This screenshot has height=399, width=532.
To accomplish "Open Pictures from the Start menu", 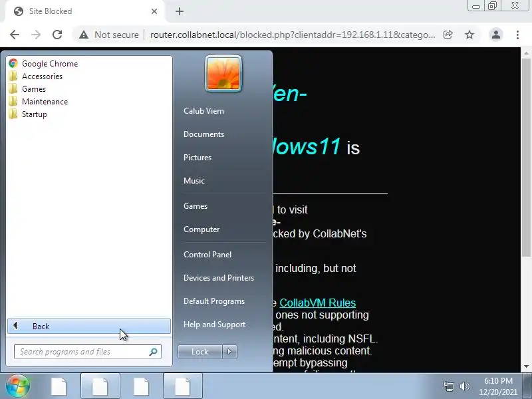I will tap(198, 158).
